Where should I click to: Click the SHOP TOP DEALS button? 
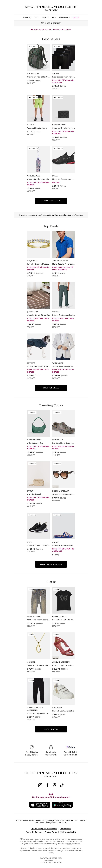(x=51, y=387)
